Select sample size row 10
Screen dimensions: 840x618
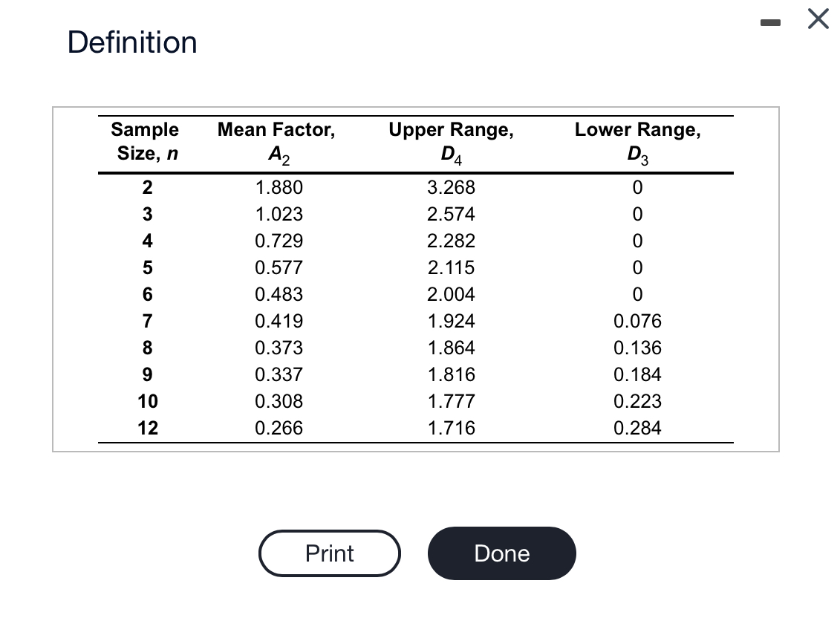[x=147, y=402]
